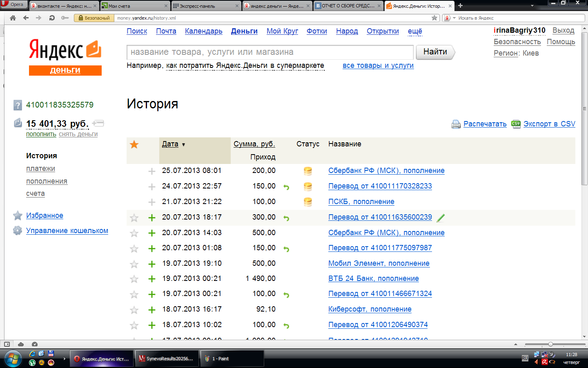
Task: Switch to ОТЧЕТ О СБОРЕ СРЕДСТВ tab
Action: click(x=348, y=6)
